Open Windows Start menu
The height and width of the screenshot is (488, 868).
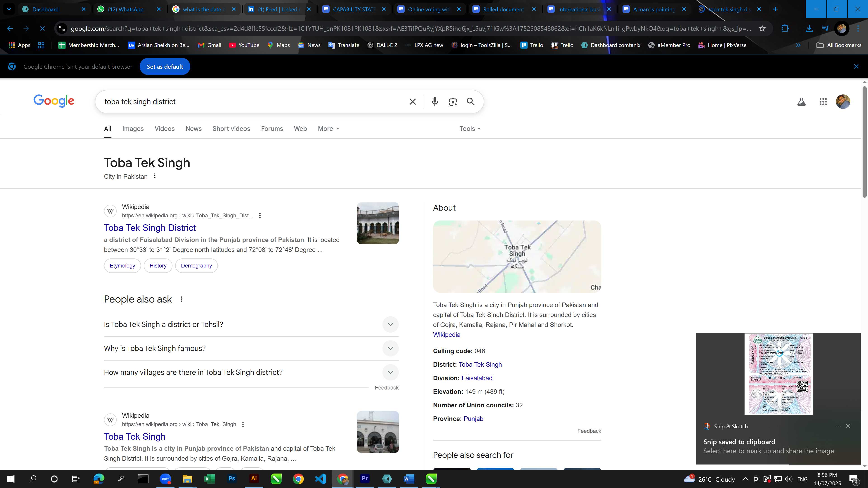pos(10,479)
